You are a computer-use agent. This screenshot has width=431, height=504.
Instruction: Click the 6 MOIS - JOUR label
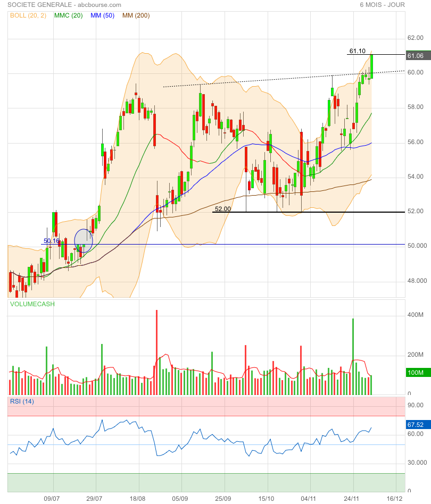click(382, 5)
